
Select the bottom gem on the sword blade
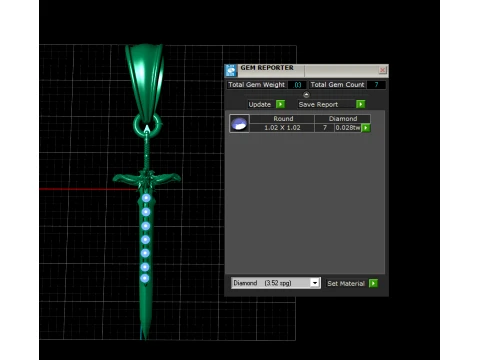[x=145, y=278]
